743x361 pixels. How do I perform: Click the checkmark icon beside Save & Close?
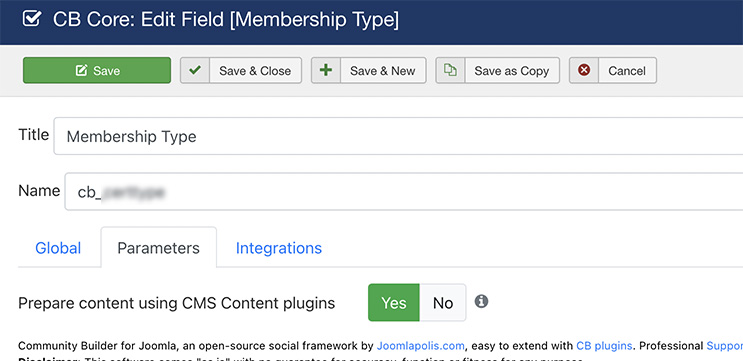pyautogui.click(x=195, y=71)
